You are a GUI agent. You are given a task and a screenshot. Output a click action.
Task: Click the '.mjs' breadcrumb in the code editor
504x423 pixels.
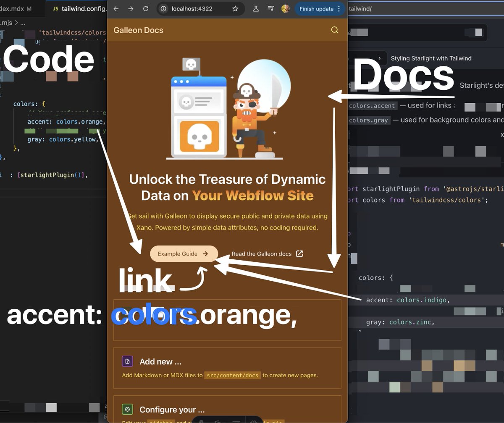click(x=6, y=23)
